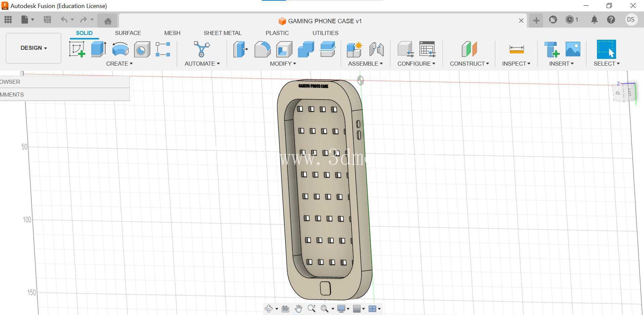Click the Redo arrow icon
The height and width of the screenshot is (315, 644).
click(83, 20)
